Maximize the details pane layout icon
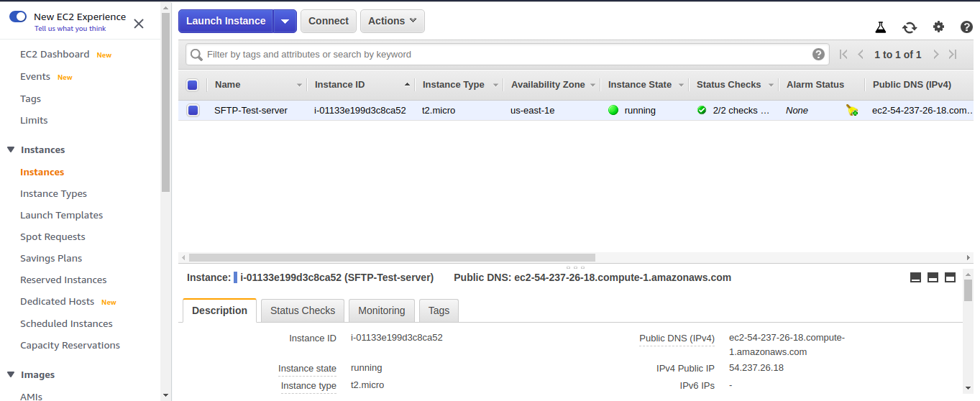This screenshot has width=980, height=401. pyautogui.click(x=950, y=277)
